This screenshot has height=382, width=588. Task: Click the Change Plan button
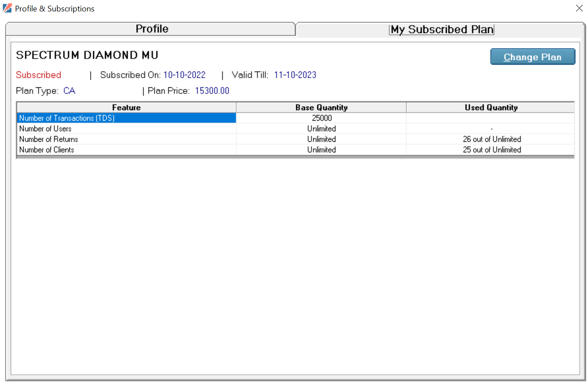click(x=533, y=57)
